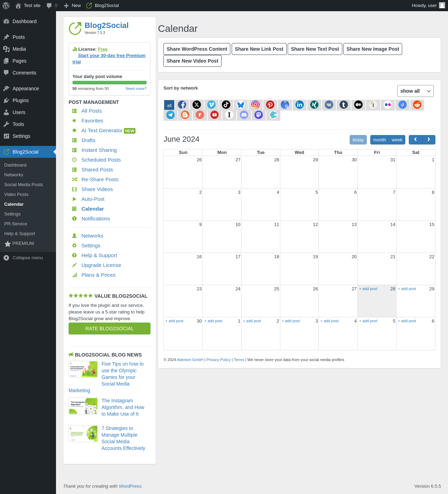Filter calendar by TikTok network
Screen dimensions: 448x494
[x=226, y=105]
